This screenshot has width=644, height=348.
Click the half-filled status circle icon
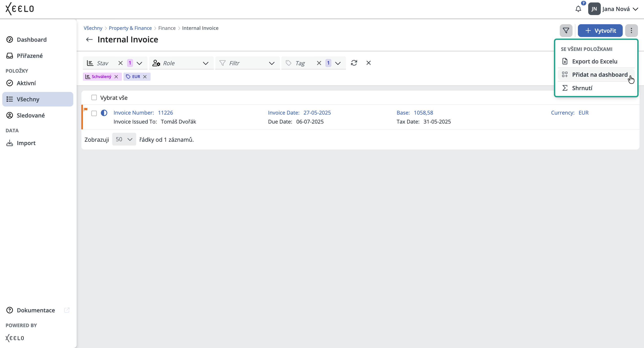(x=104, y=113)
